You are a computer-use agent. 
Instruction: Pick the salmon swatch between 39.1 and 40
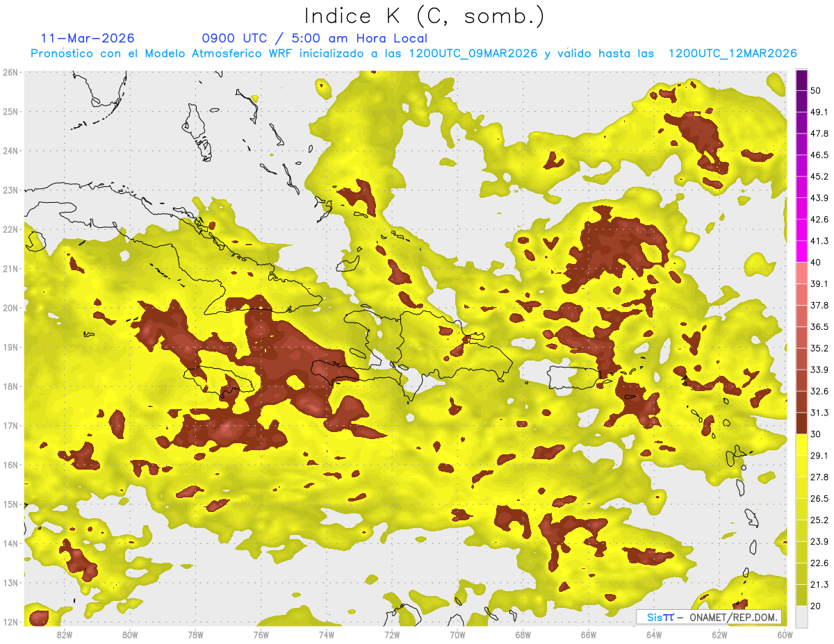(801, 273)
